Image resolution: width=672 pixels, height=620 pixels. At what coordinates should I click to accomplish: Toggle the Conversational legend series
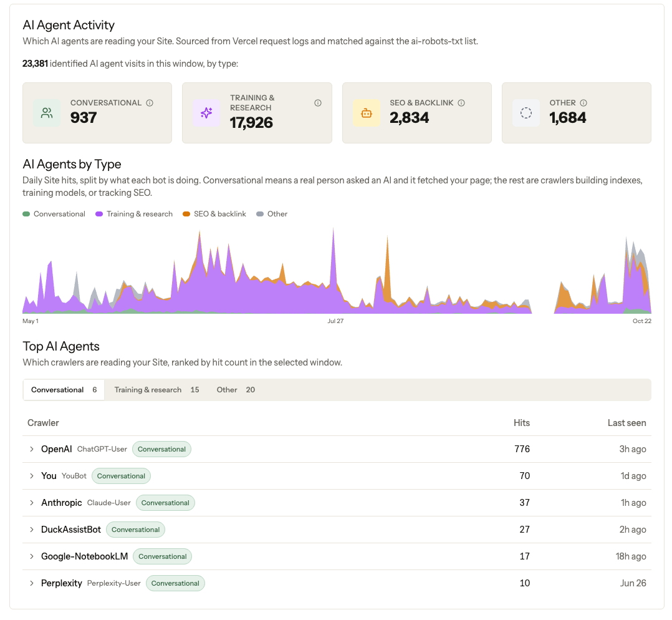[x=54, y=214]
